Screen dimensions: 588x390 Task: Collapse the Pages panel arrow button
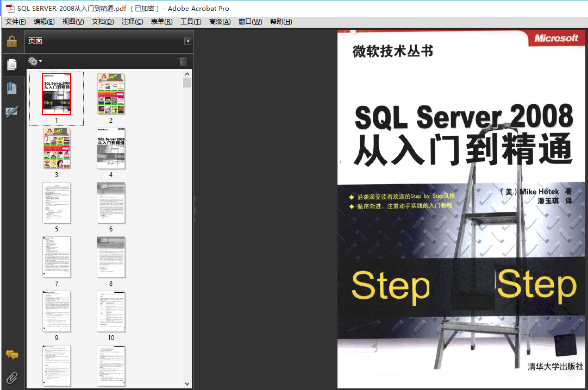coord(187,41)
